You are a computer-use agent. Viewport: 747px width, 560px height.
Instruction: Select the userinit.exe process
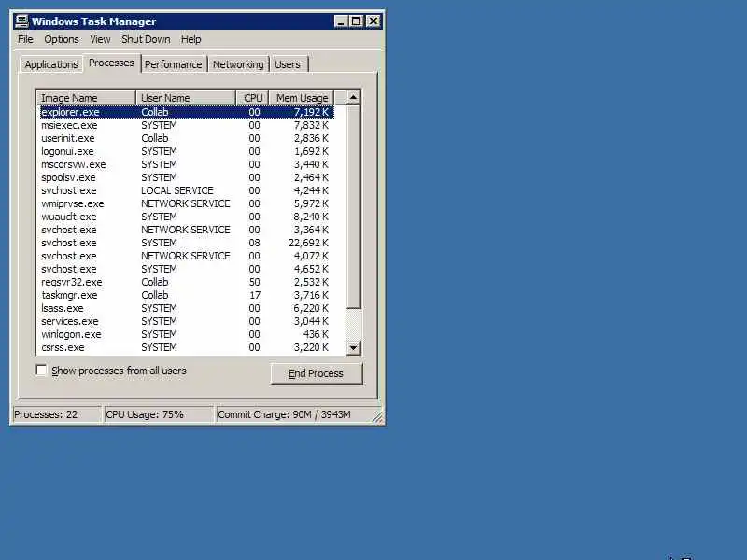[x=186, y=138]
